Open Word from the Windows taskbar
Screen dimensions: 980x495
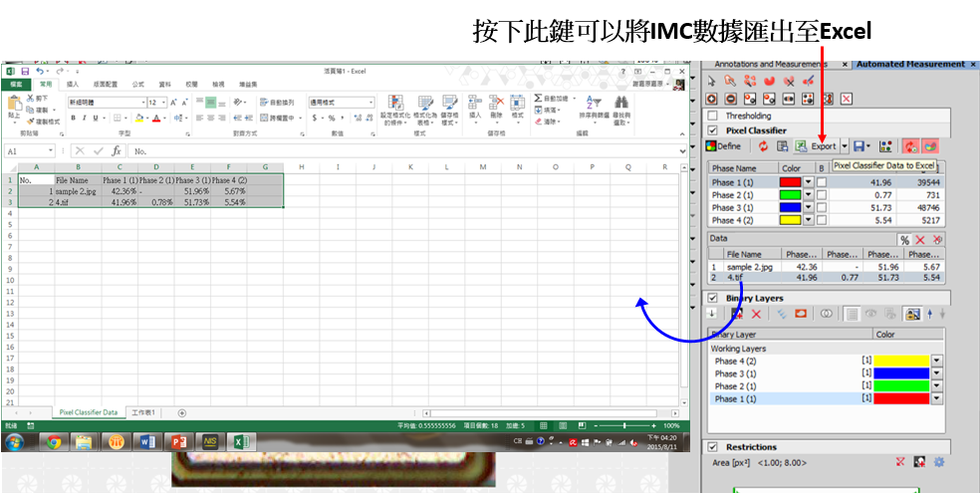(x=147, y=442)
